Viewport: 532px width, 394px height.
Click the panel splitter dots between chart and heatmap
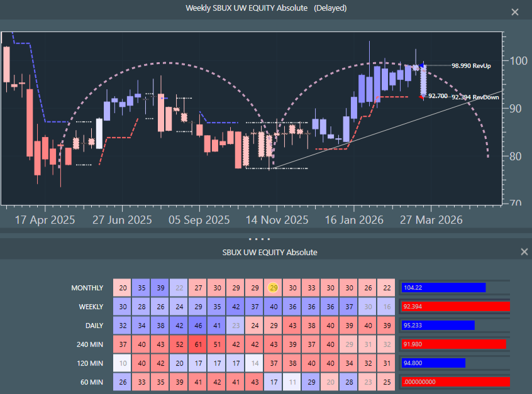point(259,239)
